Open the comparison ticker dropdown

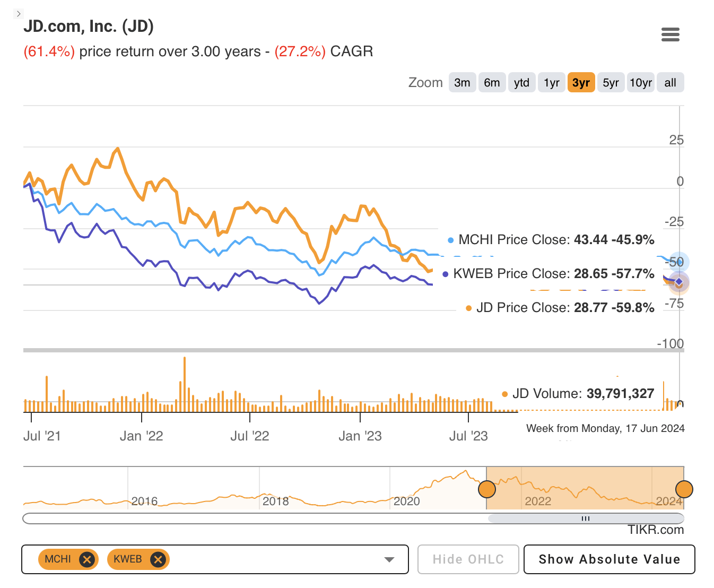390,559
